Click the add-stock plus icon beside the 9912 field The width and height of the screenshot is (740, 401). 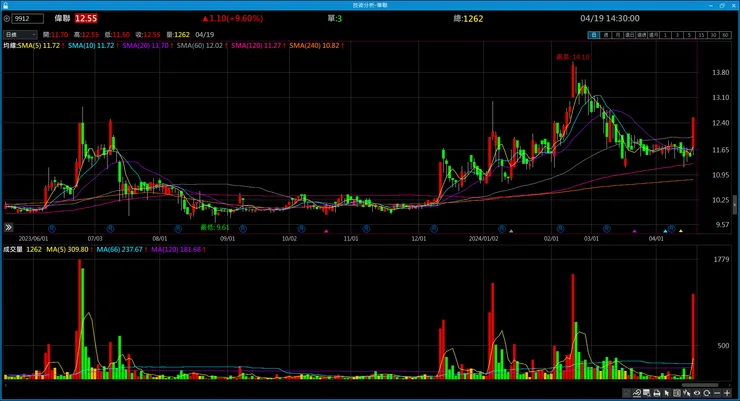click(x=7, y=19)
